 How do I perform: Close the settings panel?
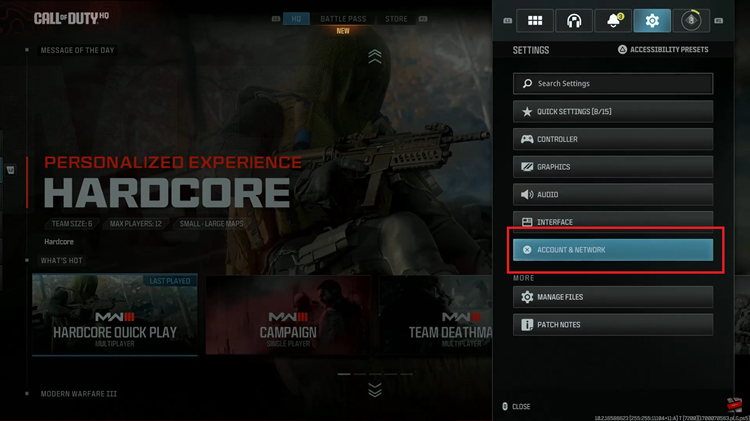(x=517, y=407)
